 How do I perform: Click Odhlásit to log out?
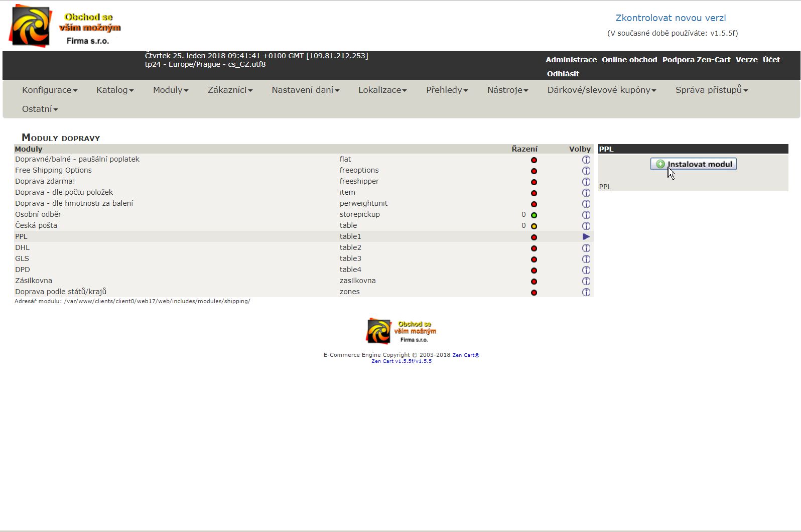[563, 74]
